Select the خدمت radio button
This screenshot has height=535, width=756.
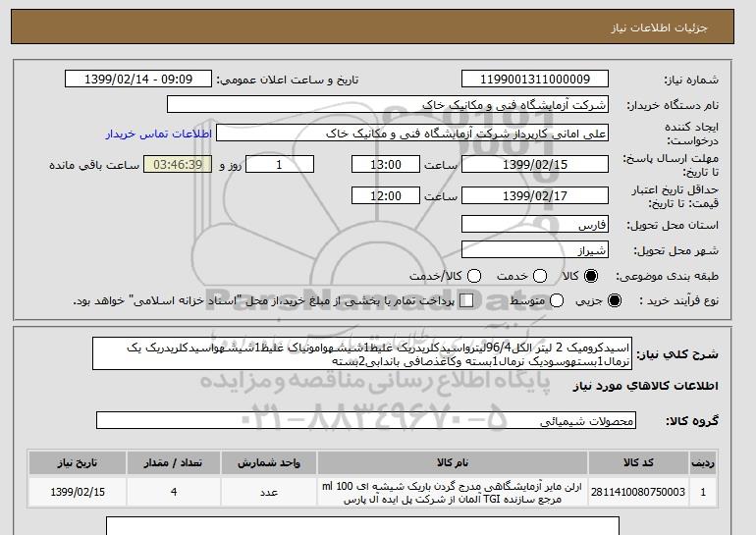[540, 276]
